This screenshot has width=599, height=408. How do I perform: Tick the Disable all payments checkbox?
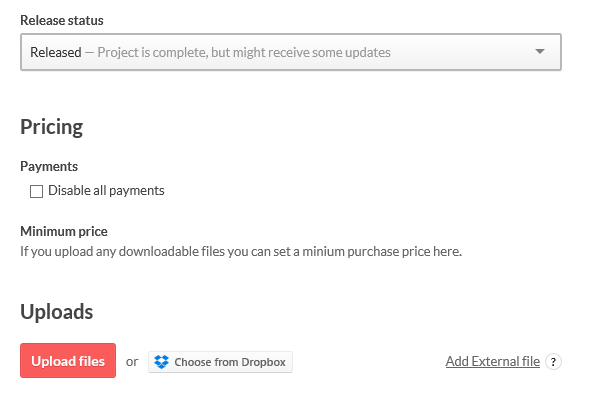pyautogui.click(x=36, y=191)
